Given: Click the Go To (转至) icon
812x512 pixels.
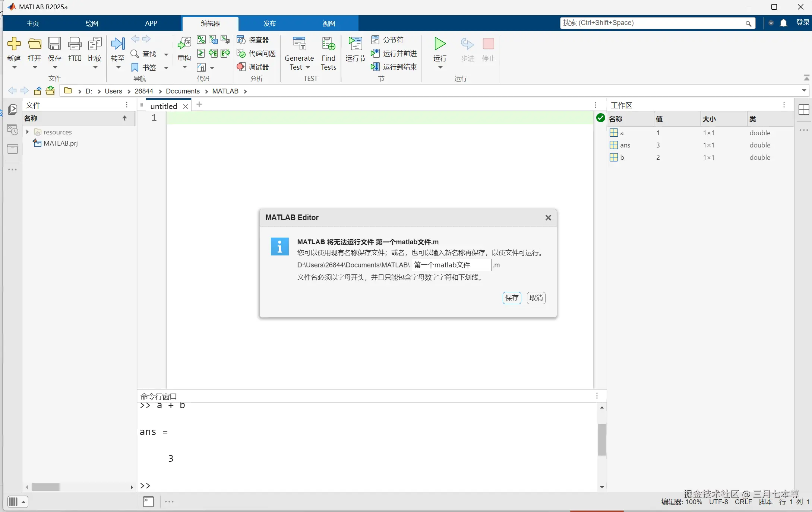Looking at the screenshot, I should (118, 44).
